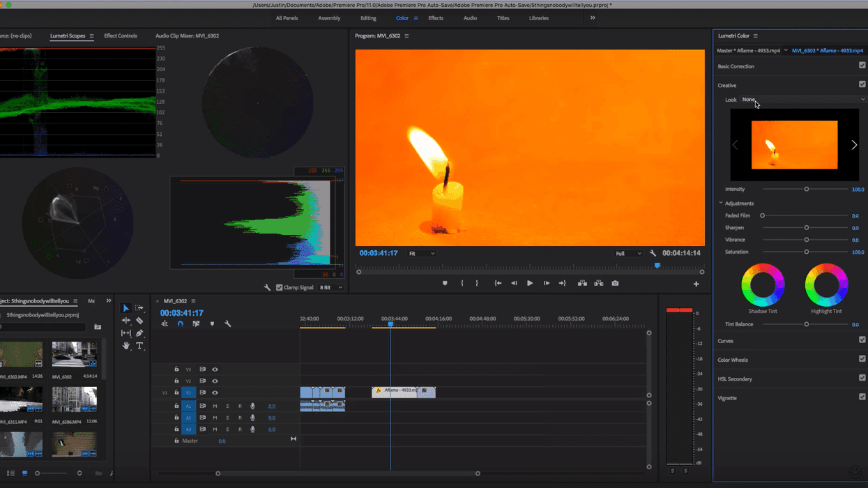Open the Effect Controls tab
Viewport: 868px width, 488px height.
point(121,36)
